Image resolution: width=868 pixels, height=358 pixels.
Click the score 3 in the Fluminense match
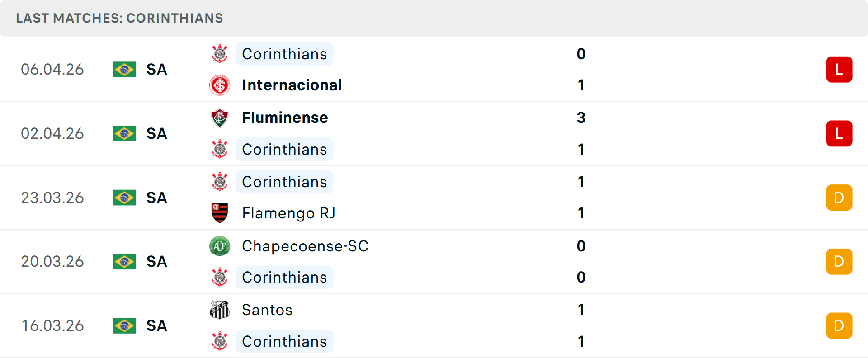pyautogui.click(x=581, y=118)
